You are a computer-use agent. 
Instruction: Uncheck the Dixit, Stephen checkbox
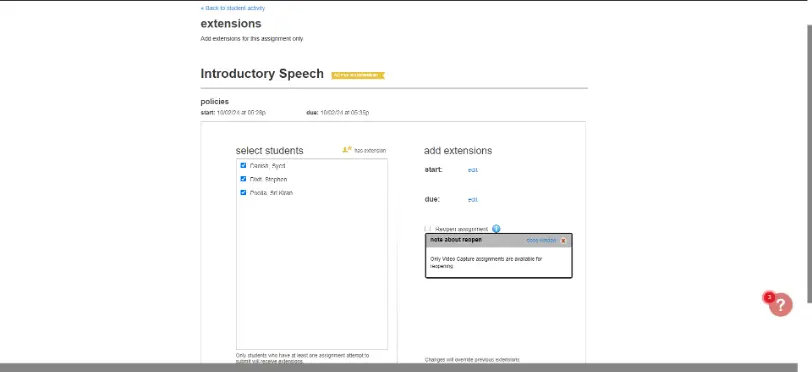[x=243, y=179]
